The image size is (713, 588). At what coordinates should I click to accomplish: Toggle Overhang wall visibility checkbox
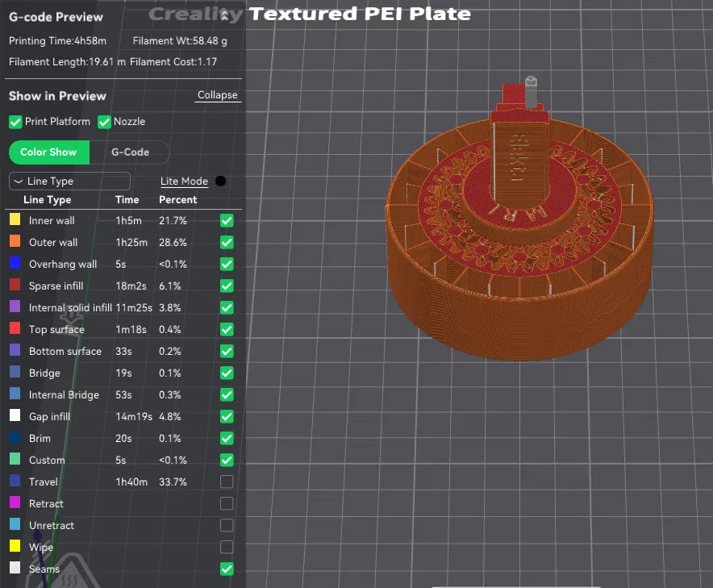click(x=227, y=265)
